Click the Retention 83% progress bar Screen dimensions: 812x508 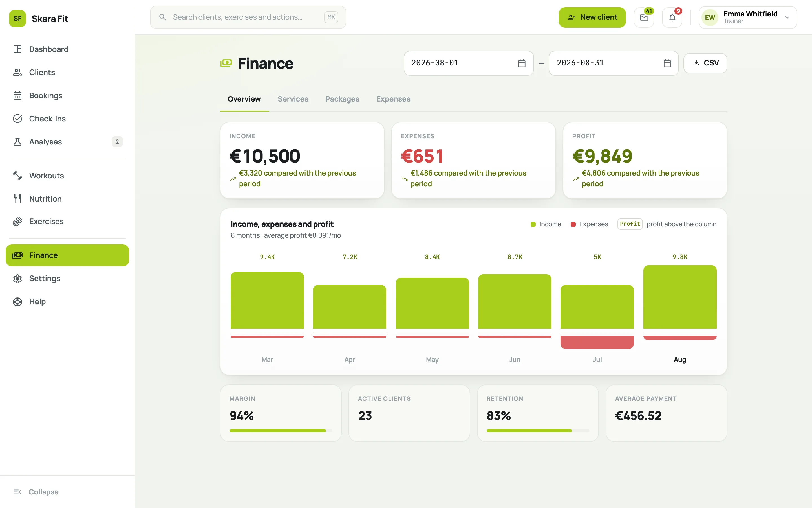point(538,430)
